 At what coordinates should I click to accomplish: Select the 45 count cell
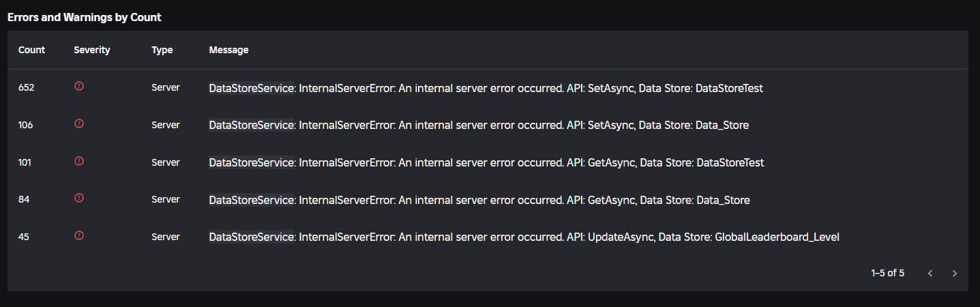[x=25, y=237]
